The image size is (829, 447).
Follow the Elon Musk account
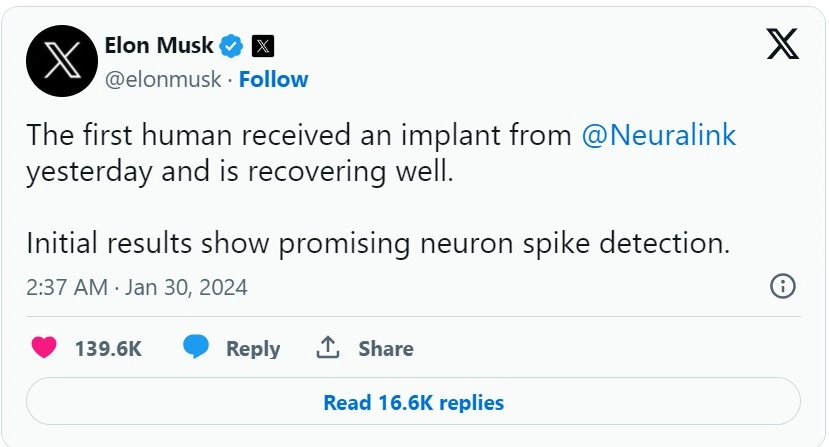[273, 80]
